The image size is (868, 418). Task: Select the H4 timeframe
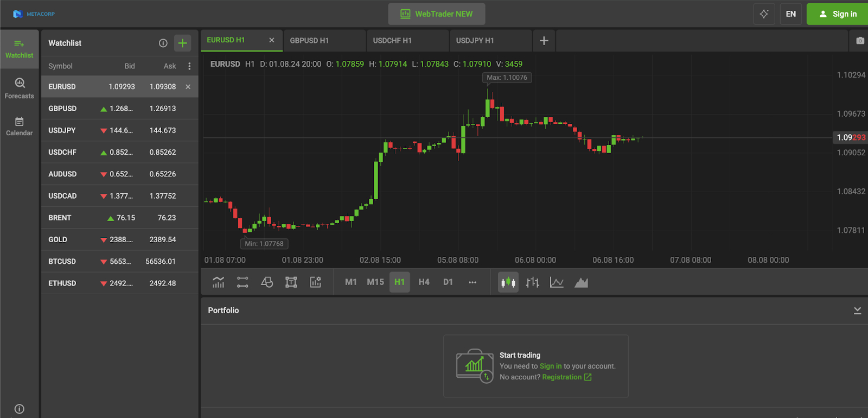(424, 282)
